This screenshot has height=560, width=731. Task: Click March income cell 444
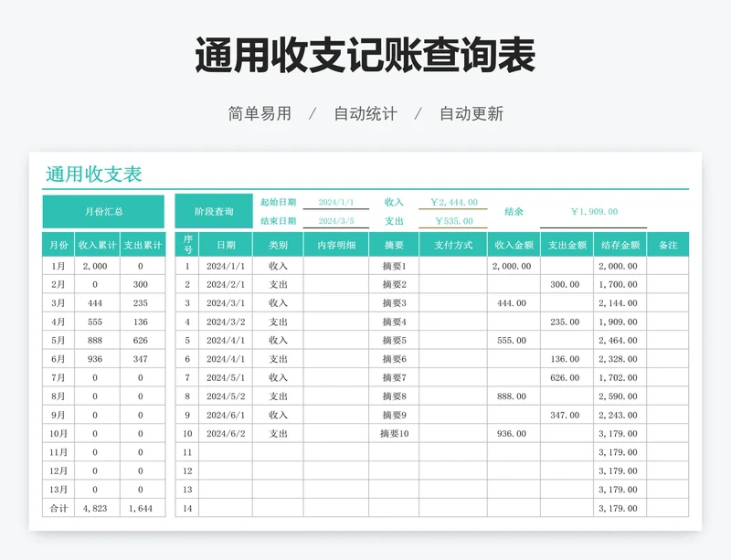[x=95, y=303]
